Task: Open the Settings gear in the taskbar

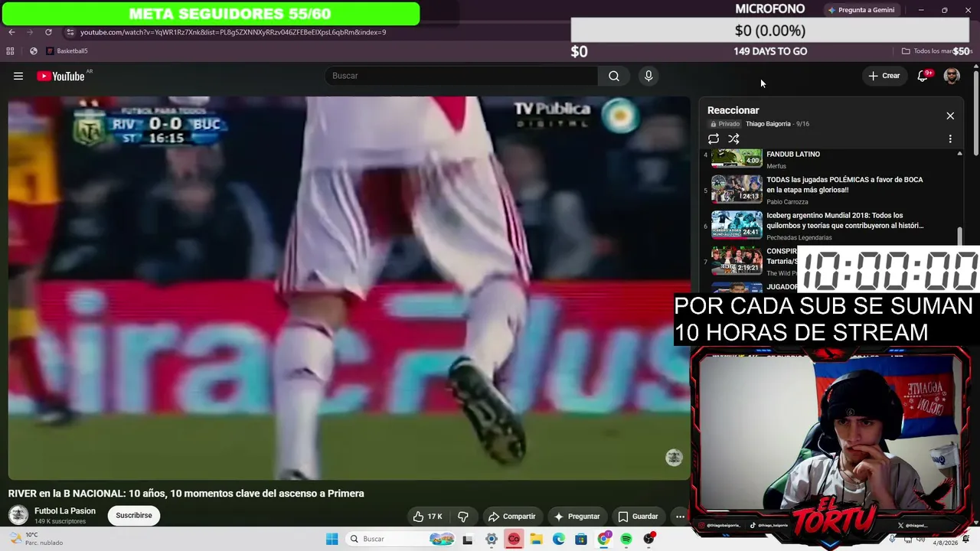Action: [492, 540]
